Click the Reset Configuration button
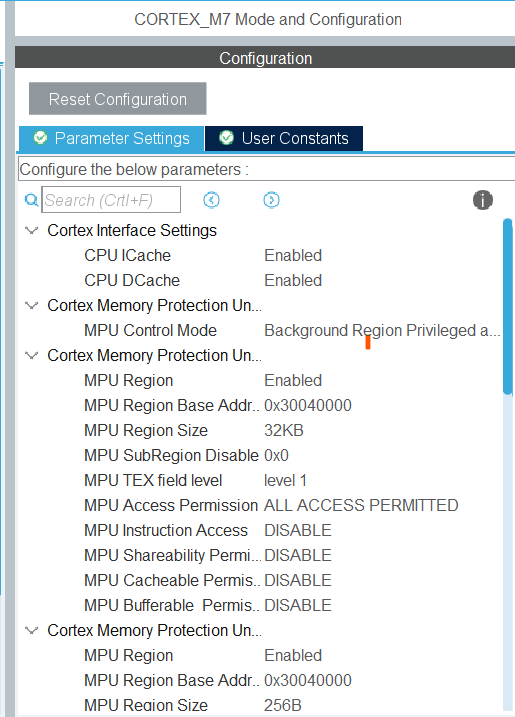The image size is (515, 717). 118,99
